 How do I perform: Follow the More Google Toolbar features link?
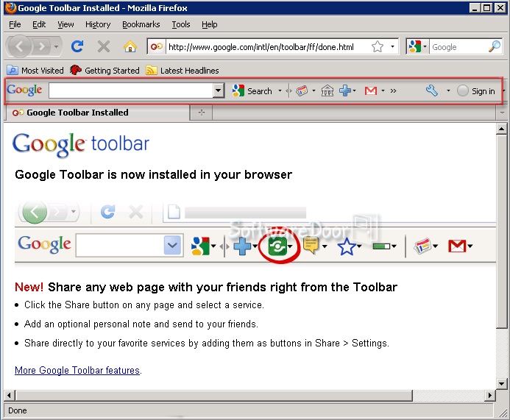point(77,370)
